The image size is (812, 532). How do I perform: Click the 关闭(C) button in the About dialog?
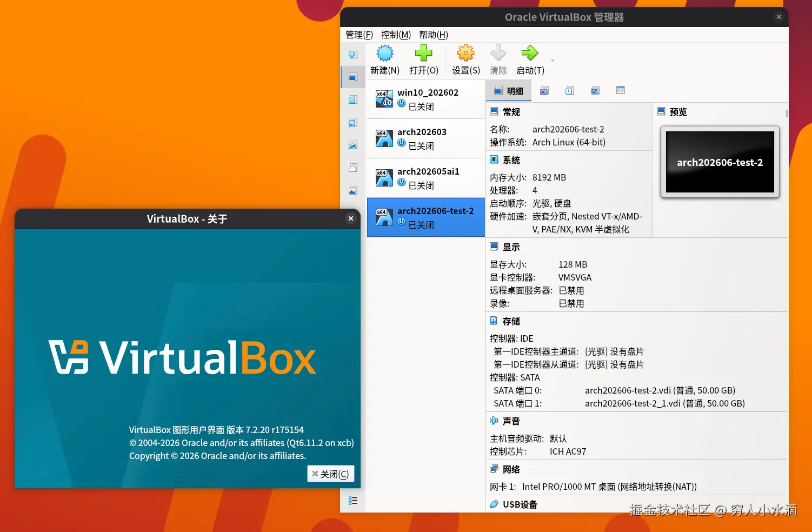[x=331, y=474]
